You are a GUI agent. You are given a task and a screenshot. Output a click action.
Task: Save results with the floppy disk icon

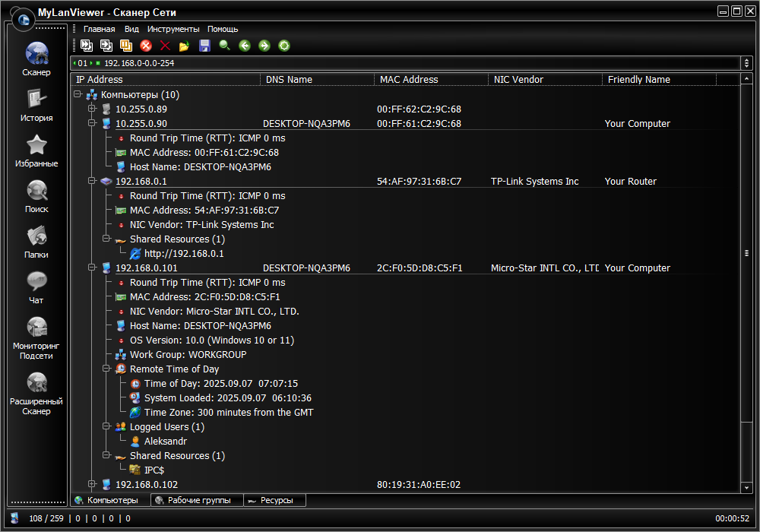(x=204, y=46)
